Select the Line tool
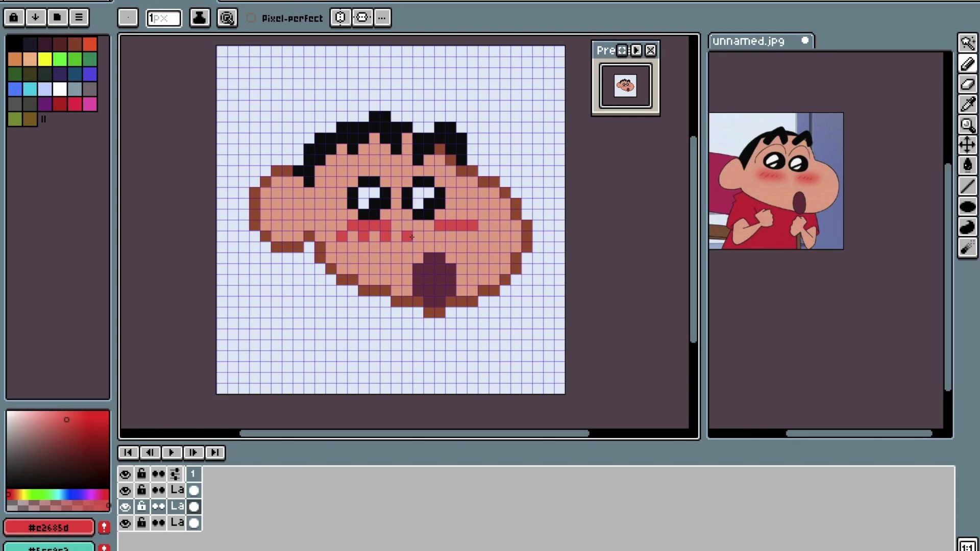 (x=967, y=186)
